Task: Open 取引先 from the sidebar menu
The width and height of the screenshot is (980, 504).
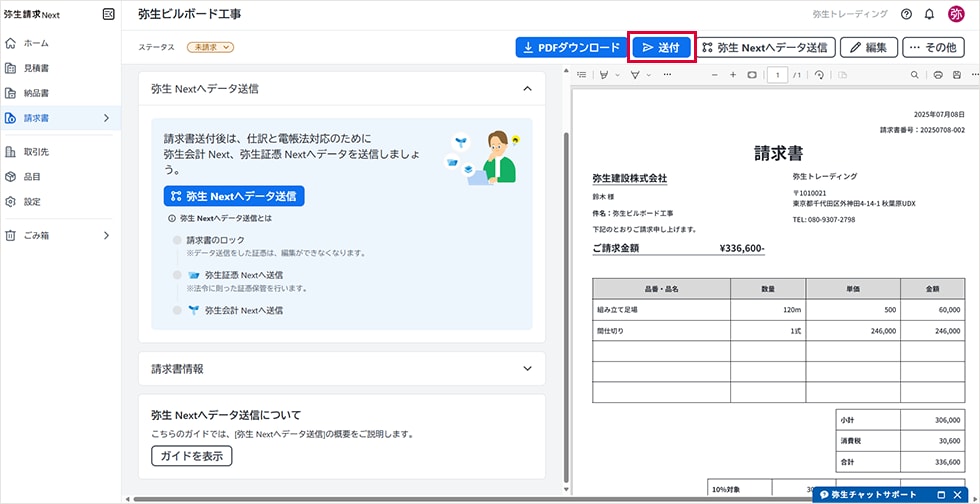Action: [x=36, y=152]
